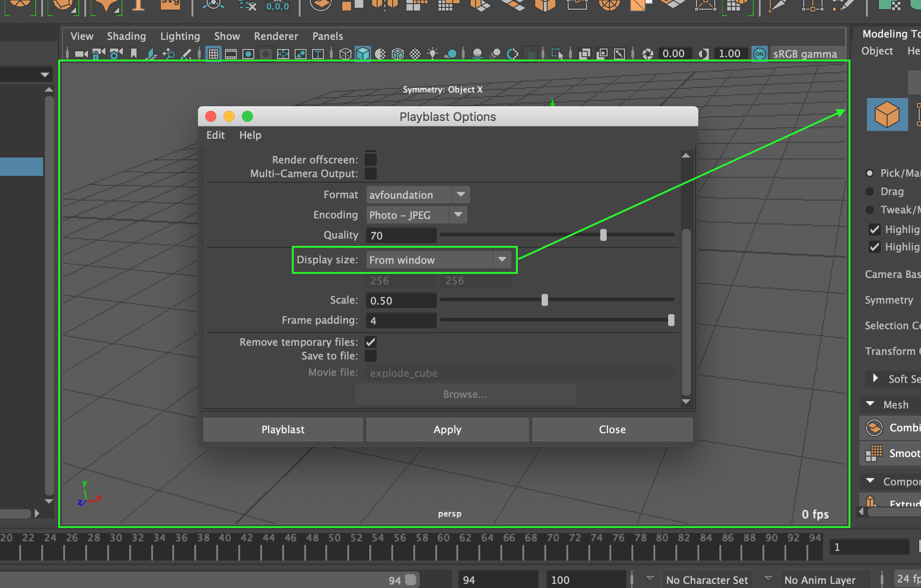The image size is (921, 588).
Task: Click the Quality slider handle
Action: click(603, 235)
